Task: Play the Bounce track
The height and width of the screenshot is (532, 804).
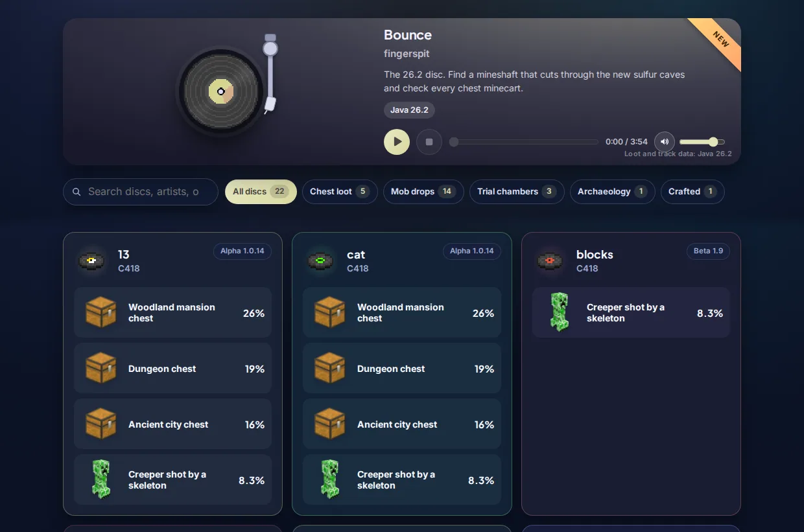Action: [397, 142]
